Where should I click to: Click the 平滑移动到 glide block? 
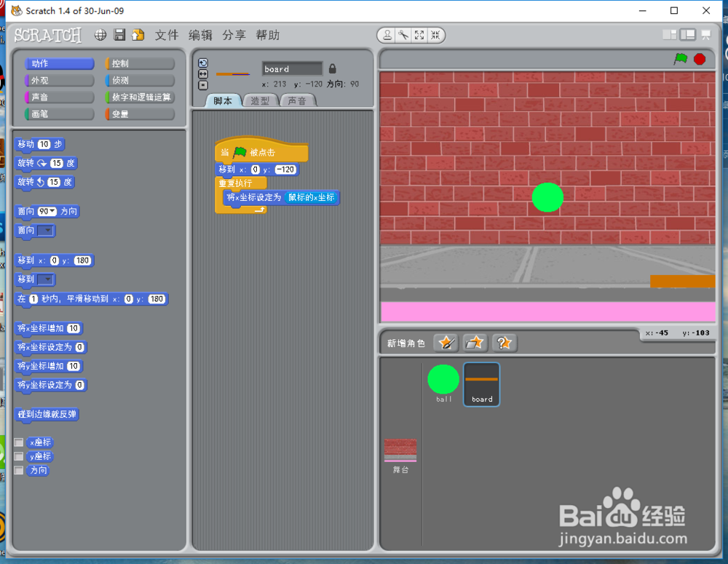[x=92, y=299]
